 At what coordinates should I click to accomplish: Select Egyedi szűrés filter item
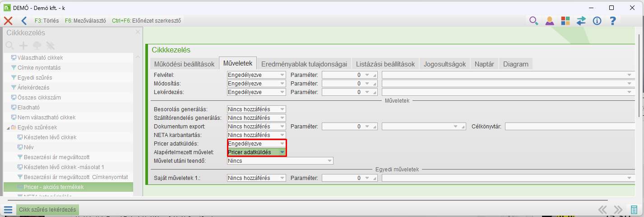point(35,78)
